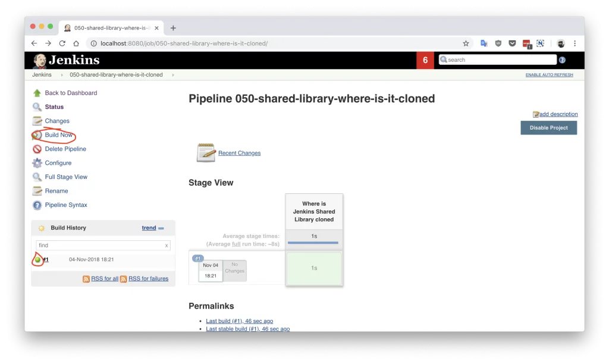Click RSS for failures link
The height and width of the screenshot is (364, 609).
[x=148, y=279]
